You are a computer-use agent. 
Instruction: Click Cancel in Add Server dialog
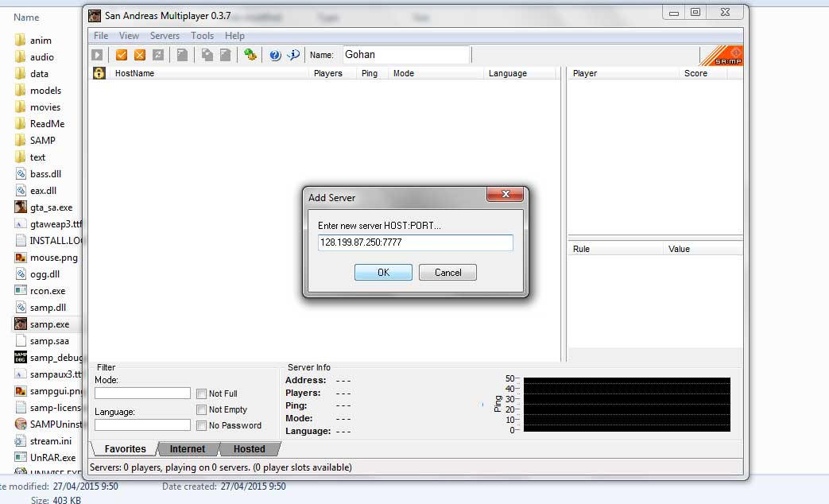[447, 273]
